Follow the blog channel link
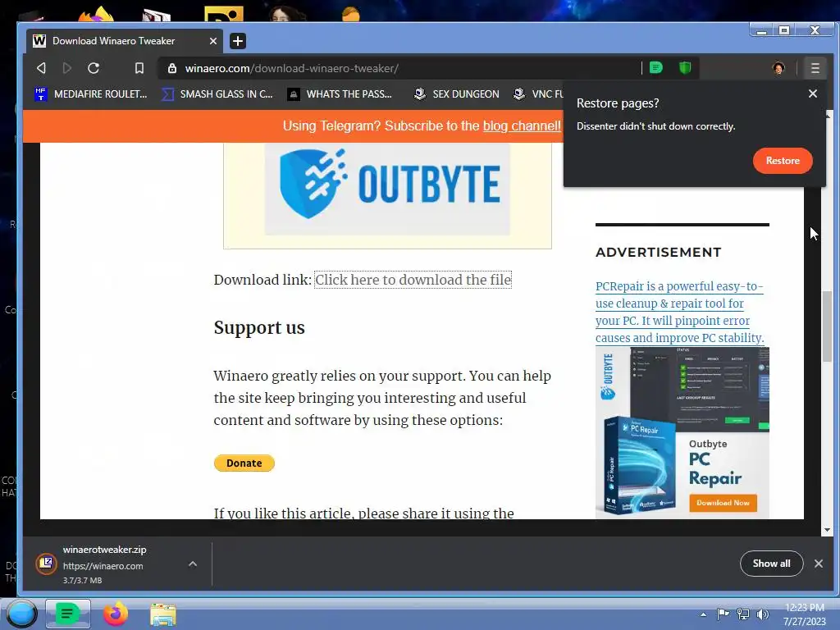This screenshot has height=630, width=840. [522, 126]
